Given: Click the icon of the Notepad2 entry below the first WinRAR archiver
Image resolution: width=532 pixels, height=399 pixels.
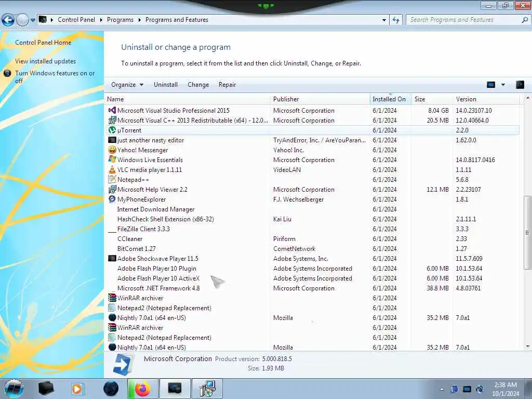Looking at the screenshot, I should [x=112, y=308].
